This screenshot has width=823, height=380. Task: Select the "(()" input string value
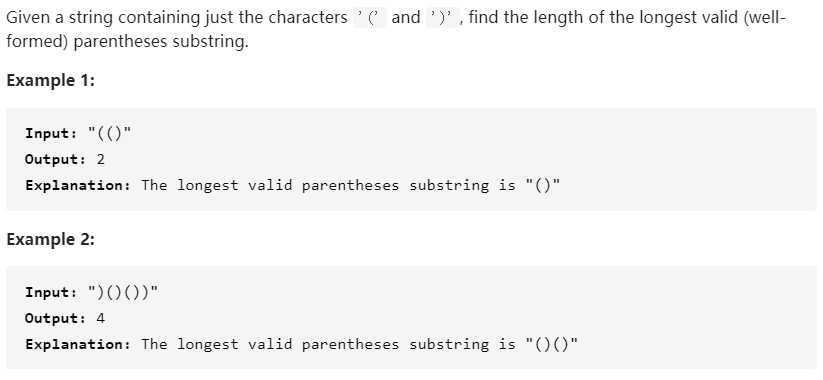point(109,133)
